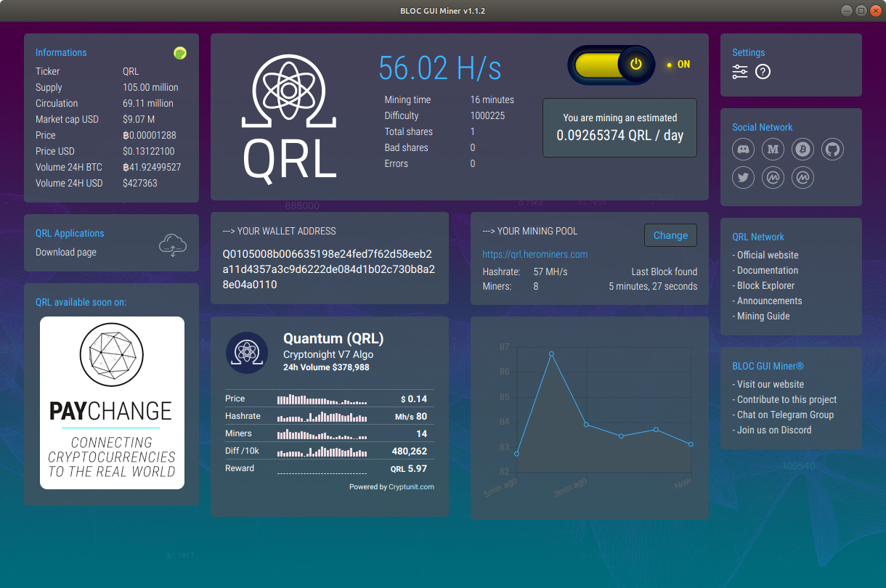Click the Difficulty value 1000225

point(487,115)
